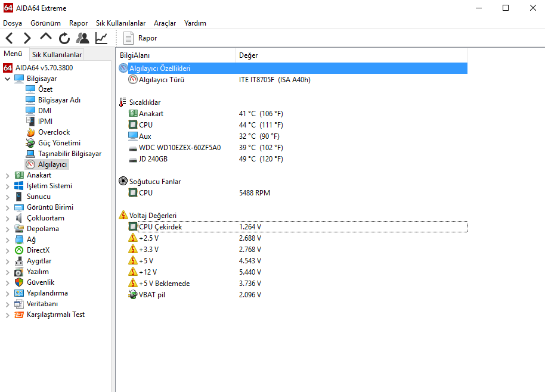Open the users toolbar icon
545x392 pixels.
pos(83,38)
